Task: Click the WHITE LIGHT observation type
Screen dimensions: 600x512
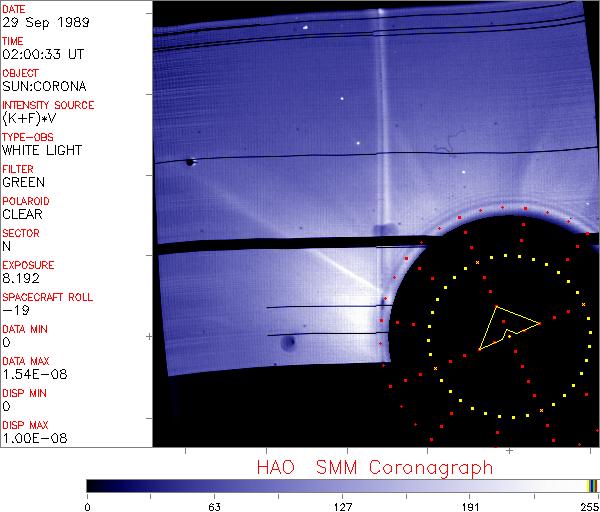Action: [42, 150]
